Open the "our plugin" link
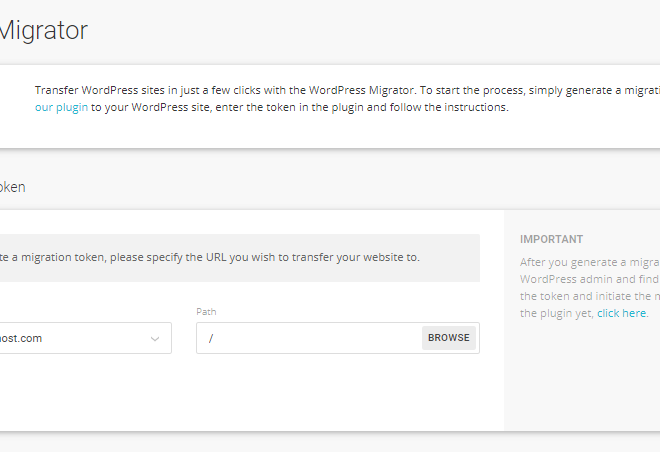Viewport: 660px width, 452px height. (61, 107)
